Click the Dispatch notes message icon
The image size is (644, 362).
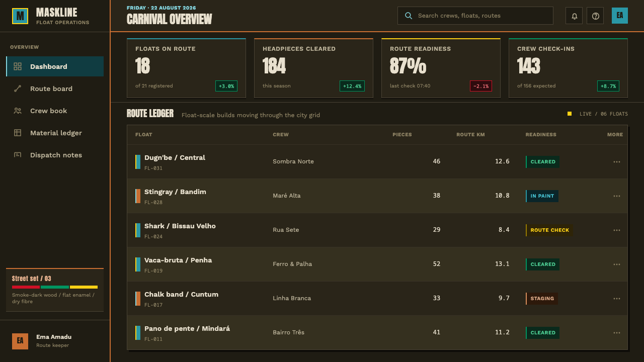click(x=18, y=155)
